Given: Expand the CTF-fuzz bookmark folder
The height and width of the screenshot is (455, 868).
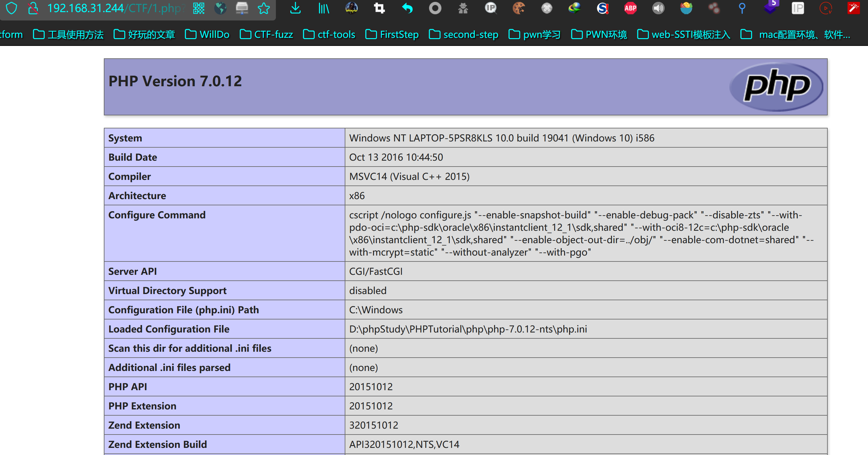Looking at the screenshot, I should (267, 34).
